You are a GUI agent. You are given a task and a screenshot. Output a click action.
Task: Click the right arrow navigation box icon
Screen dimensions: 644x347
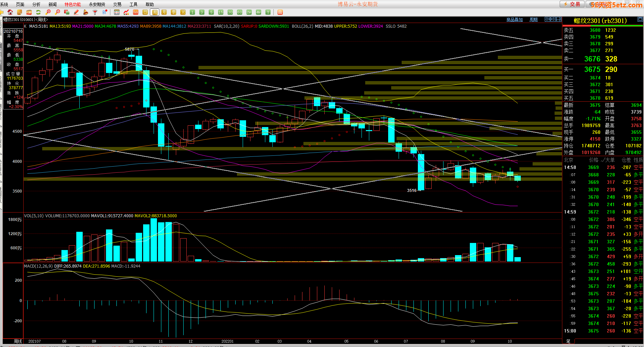(553, 19)
